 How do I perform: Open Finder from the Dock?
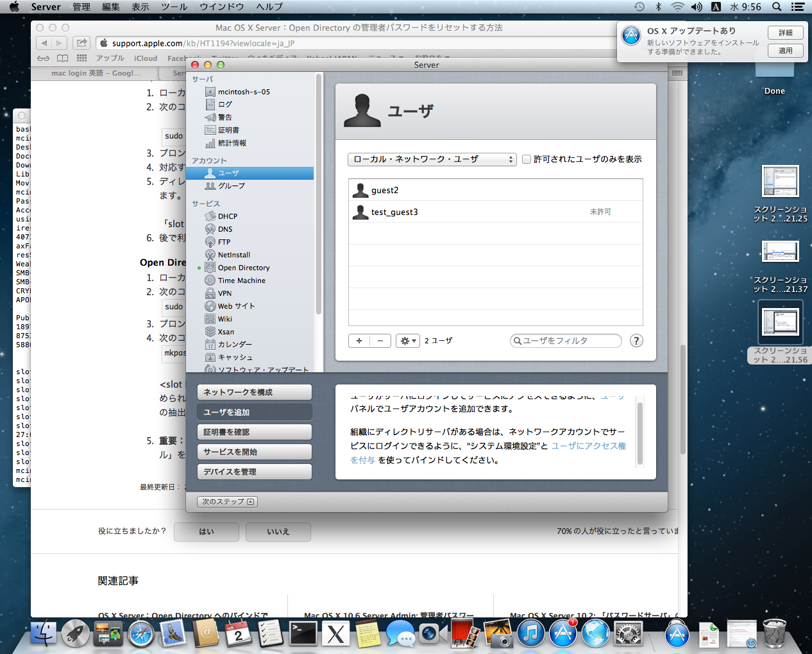pyautogui.click(x=44, y=634)
